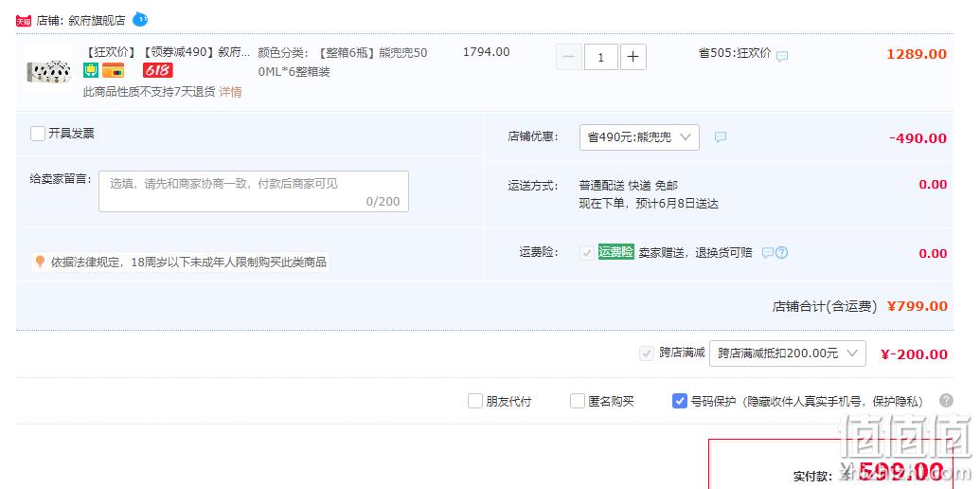This screenshot has width=980, height=489.
Task: Click the 卖家赠送，退换货可赔 text
Action: pyautogui.click(x=695, y=253)
